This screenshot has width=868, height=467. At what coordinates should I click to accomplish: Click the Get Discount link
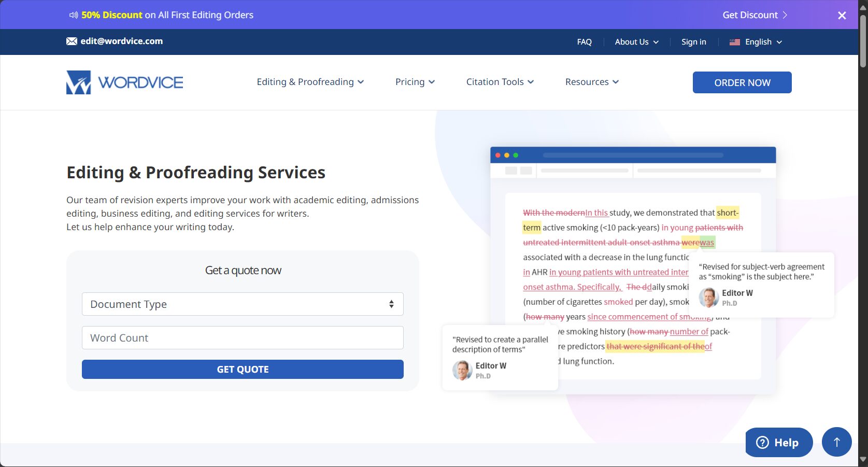(750, 15)
